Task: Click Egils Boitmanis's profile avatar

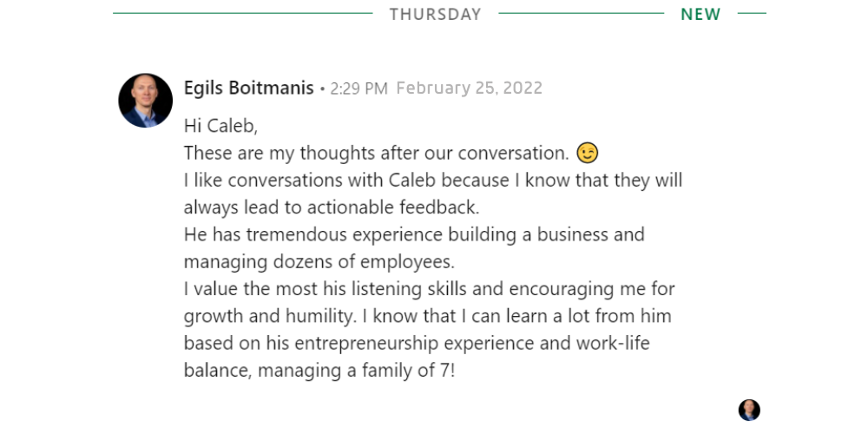Action: pyautogui.click(x=145, y=101)
